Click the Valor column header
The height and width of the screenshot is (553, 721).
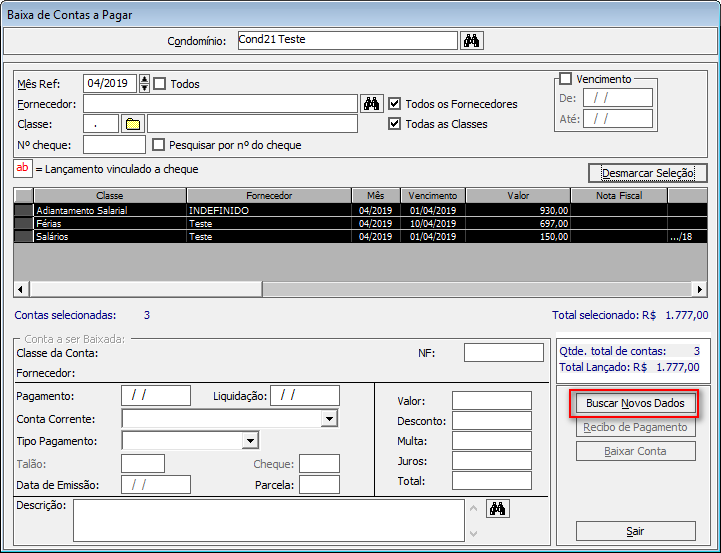tap(518, 195)
